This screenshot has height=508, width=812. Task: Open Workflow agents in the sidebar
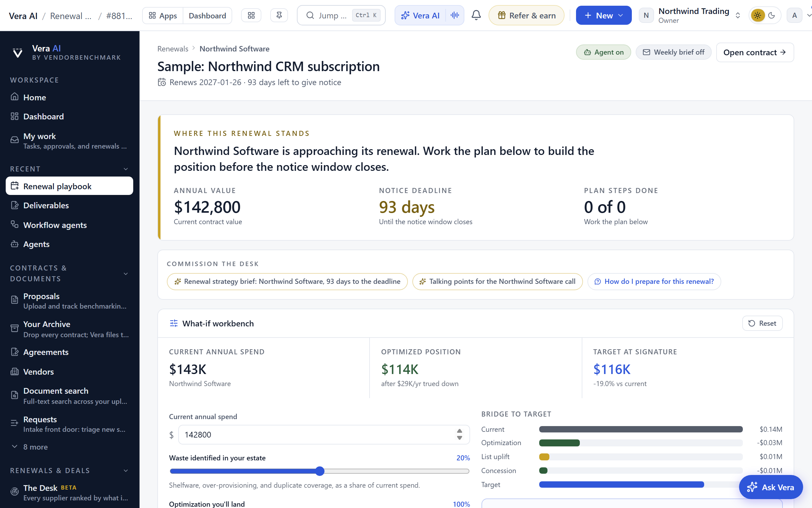coord(69,225)
